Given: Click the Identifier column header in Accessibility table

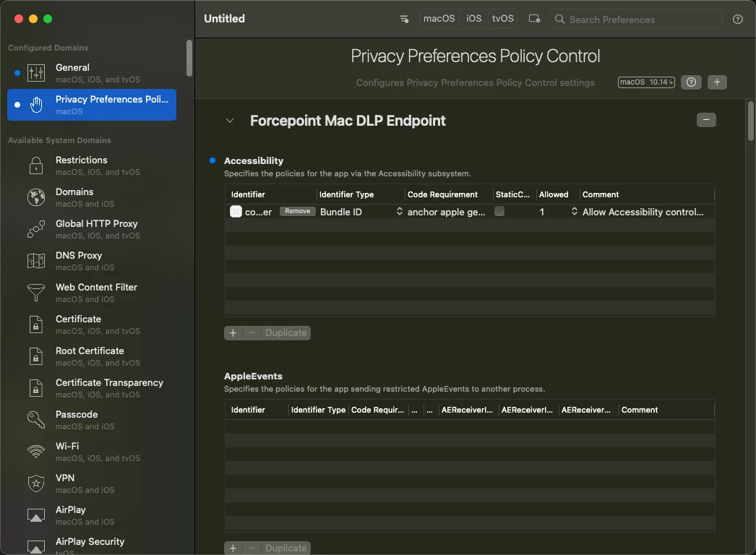Looking at the screenshot, I should point(248,194).
